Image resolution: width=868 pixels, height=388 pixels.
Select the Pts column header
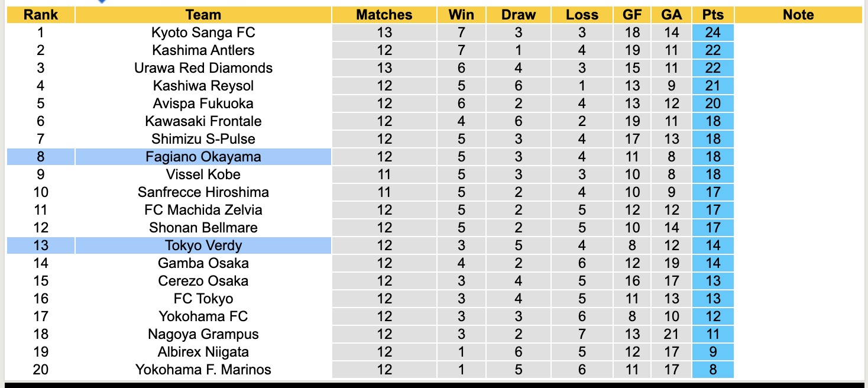712,15
